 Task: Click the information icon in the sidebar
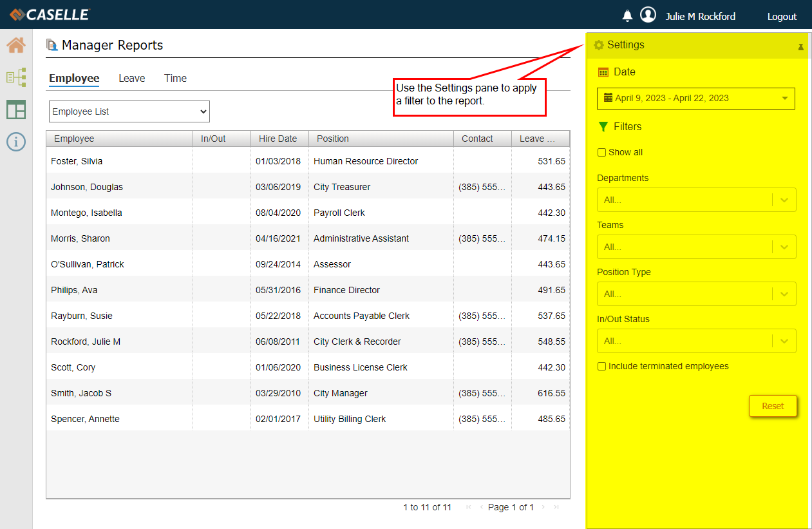(x=16, y=142)
